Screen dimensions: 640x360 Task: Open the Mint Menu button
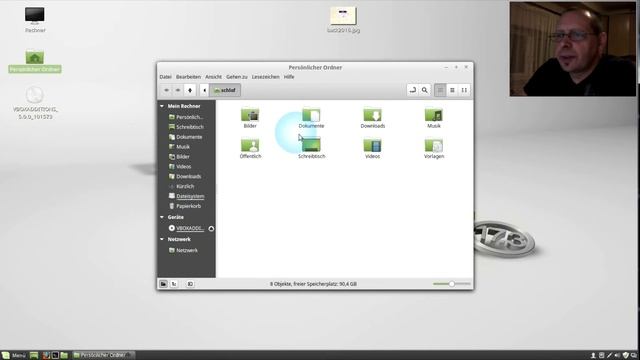tap(14, 355)
